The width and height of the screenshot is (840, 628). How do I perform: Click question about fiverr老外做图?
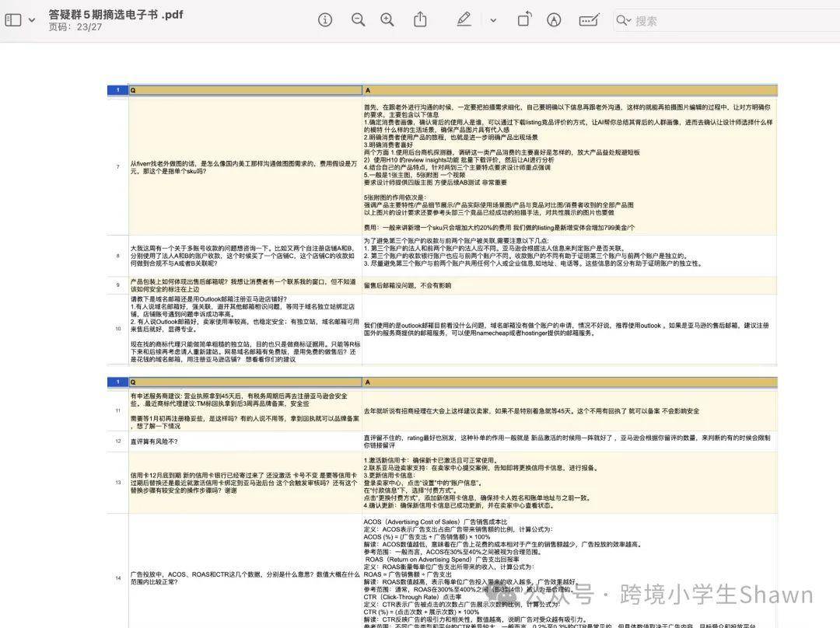click(x=244, y=167)
